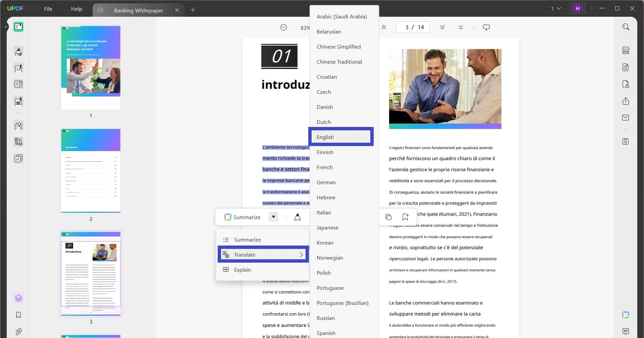
Task: Open the UPDF AI assistant icon
Action: point(626,315)
